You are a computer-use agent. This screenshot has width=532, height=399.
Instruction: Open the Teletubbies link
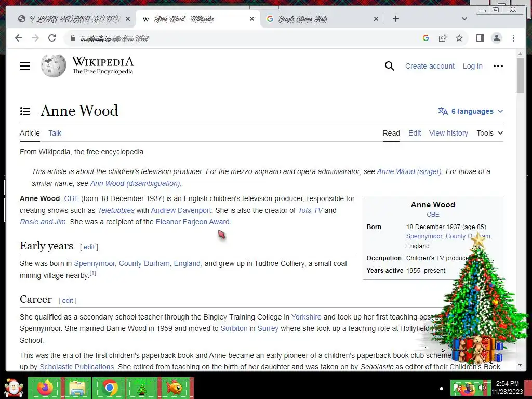coord(116,210)
